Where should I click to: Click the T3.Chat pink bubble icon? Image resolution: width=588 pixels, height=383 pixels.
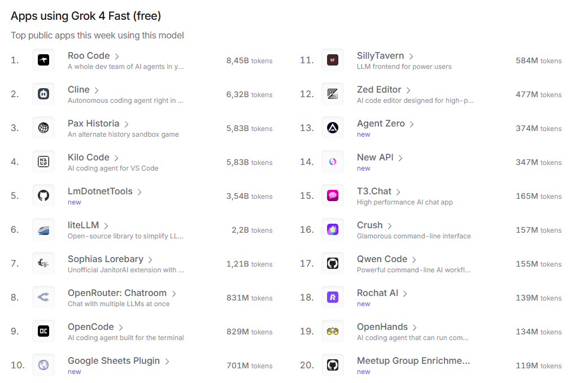(333, 195)
